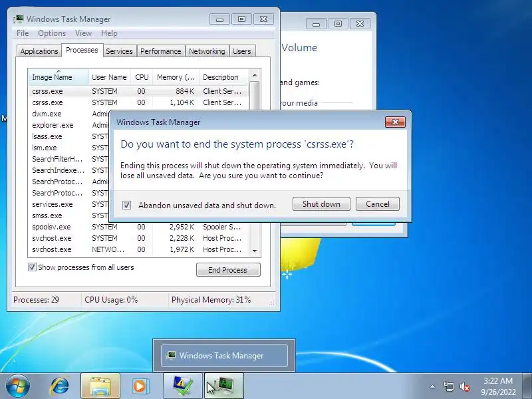Sort by the Memory column header
Viewport: 532px width, 399px height.
point(176,77)
